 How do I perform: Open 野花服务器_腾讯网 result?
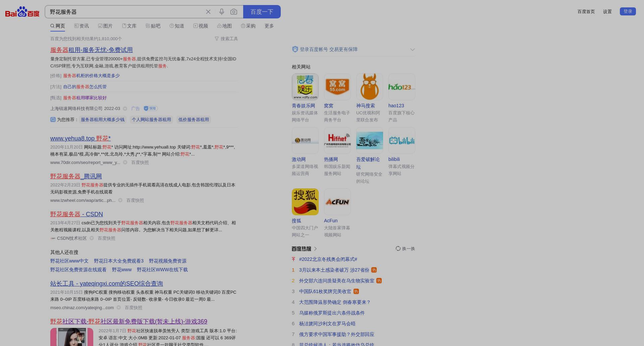tap(76, 176)
